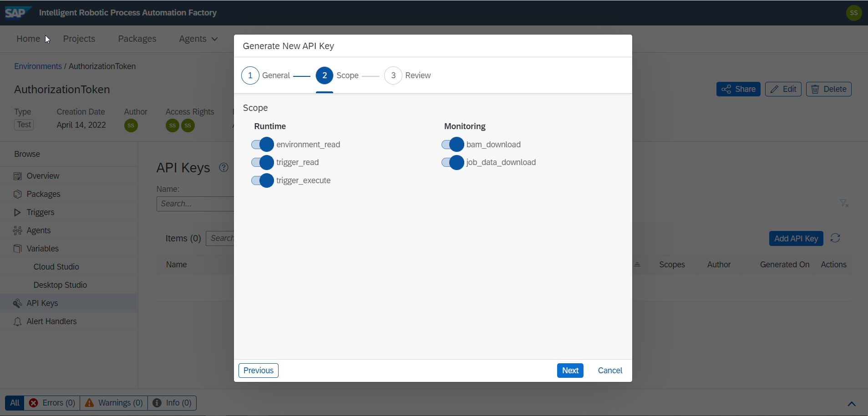Viewport: 868px width, 416px height.
Task: Select API Keys in Browse sidebar
Action: click(x=69, y=303)
